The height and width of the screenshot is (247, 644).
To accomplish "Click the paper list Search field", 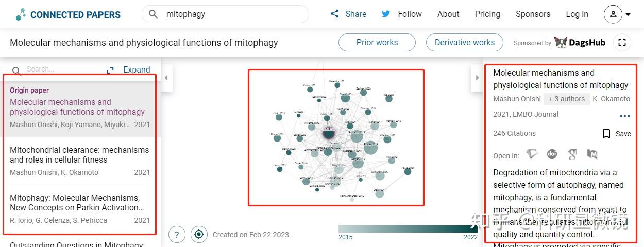I will [62, 69].
